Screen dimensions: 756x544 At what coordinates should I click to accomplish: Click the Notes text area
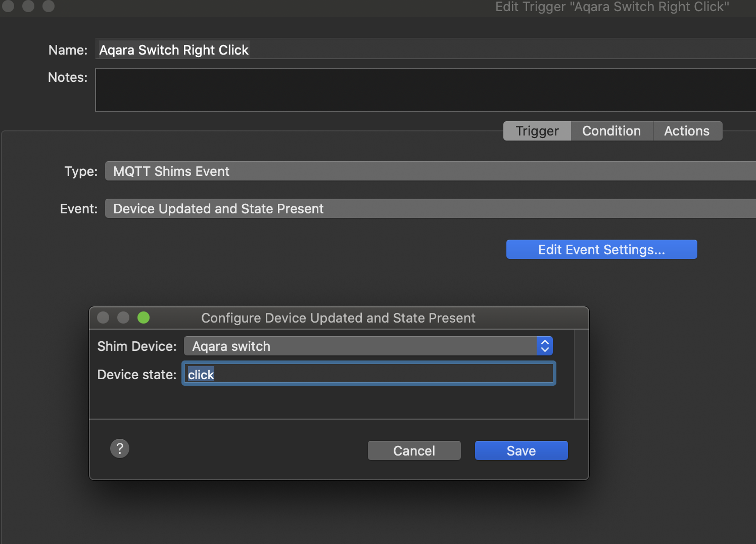coord(426,90)
